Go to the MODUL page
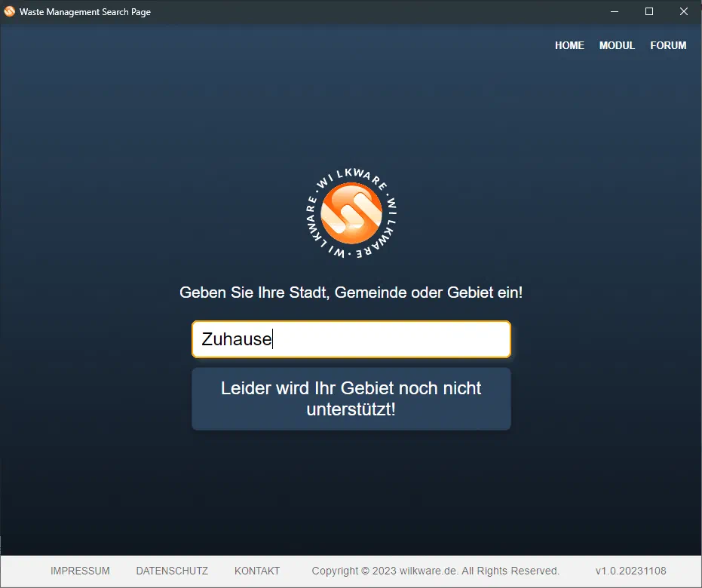702x588 pixels. pos(617,45)
